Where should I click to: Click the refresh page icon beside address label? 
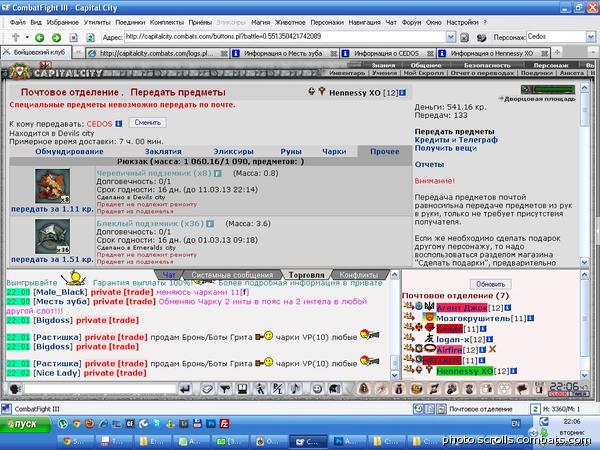pyautogui.click(x=90, y=38)
